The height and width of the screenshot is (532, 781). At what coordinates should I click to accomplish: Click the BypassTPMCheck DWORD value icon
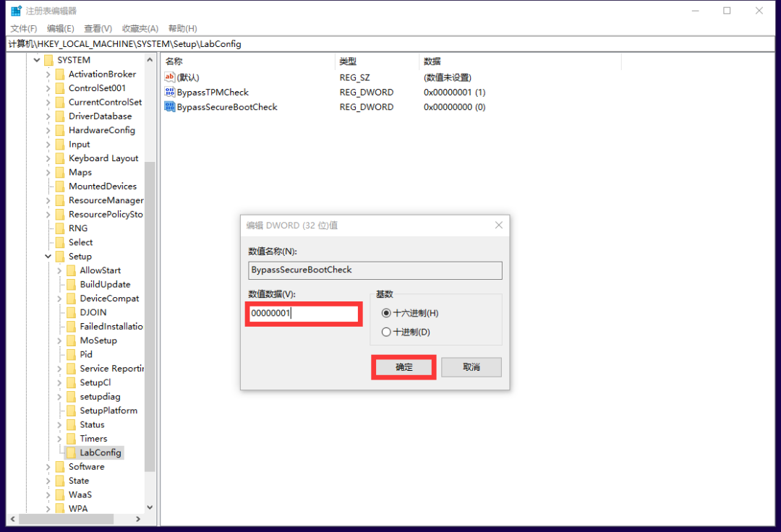[170, 93]
